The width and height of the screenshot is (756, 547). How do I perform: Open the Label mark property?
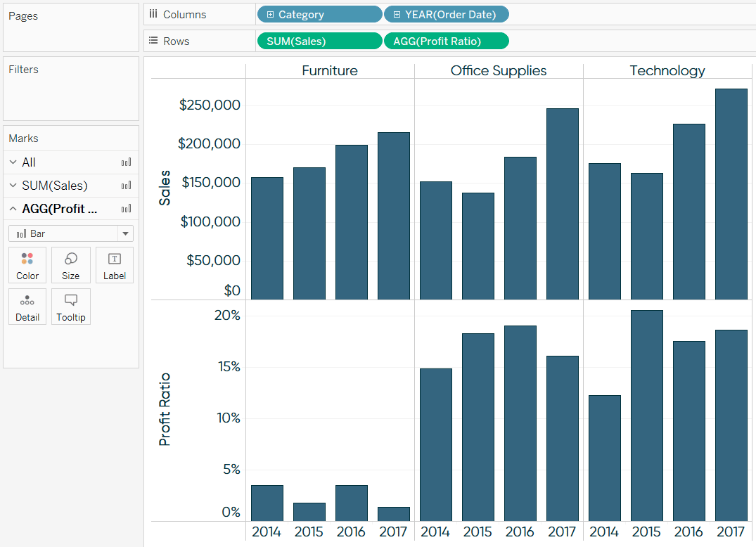(x=114, y=265)
